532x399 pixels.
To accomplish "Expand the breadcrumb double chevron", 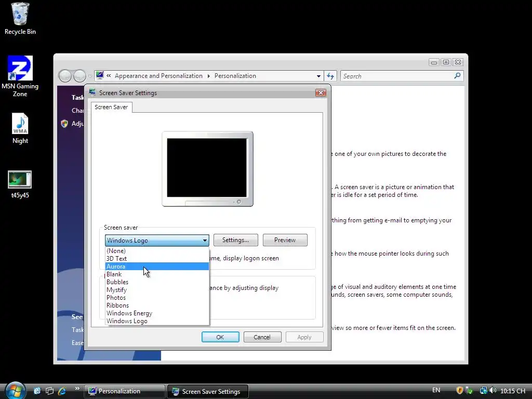I will [x=109, y=76].
